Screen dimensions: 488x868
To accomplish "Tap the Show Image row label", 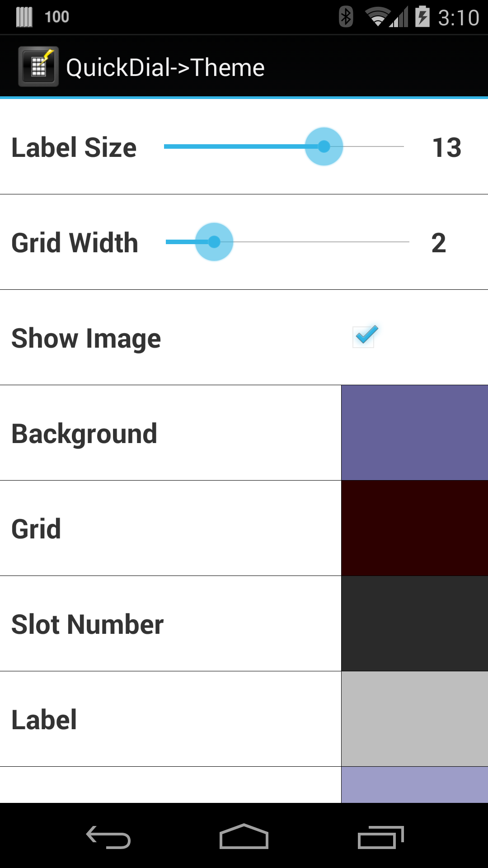I will pyautogui.click(x=86, y=339).
